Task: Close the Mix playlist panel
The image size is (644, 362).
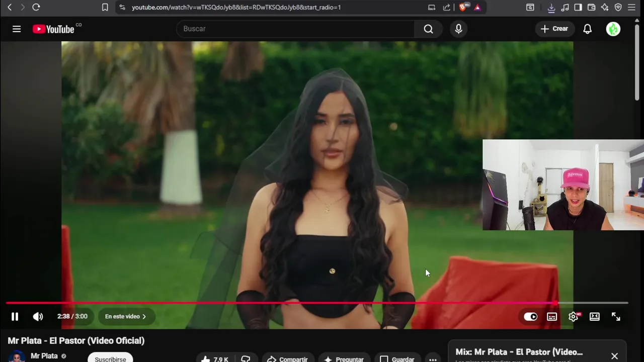Action: (614, 356)
